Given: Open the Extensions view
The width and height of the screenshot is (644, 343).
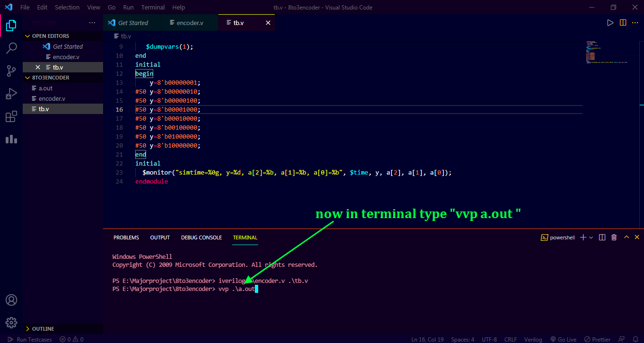Looking at the screenshot, I should tap(11, 117).
